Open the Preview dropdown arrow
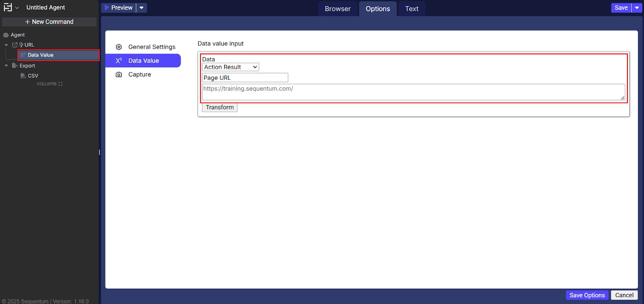This screenshot has width=644, height=304. coord(142,8)
